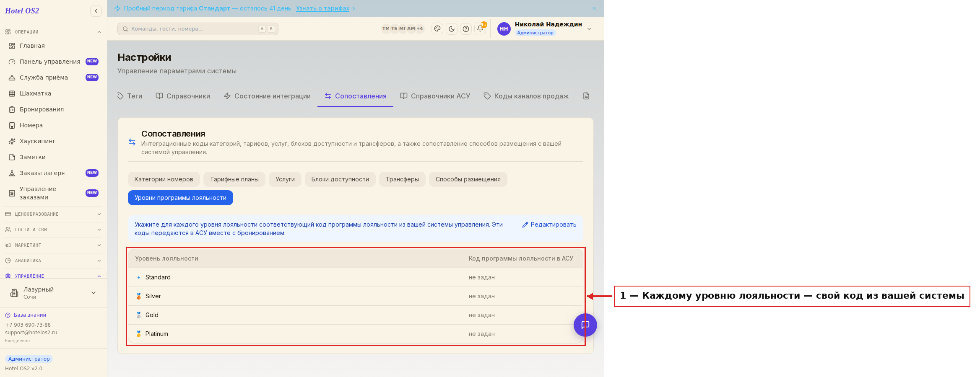Select the Сопоставления tab
Image resolution: width=980 pixels, height=377 pixels.
click(355, 96)
